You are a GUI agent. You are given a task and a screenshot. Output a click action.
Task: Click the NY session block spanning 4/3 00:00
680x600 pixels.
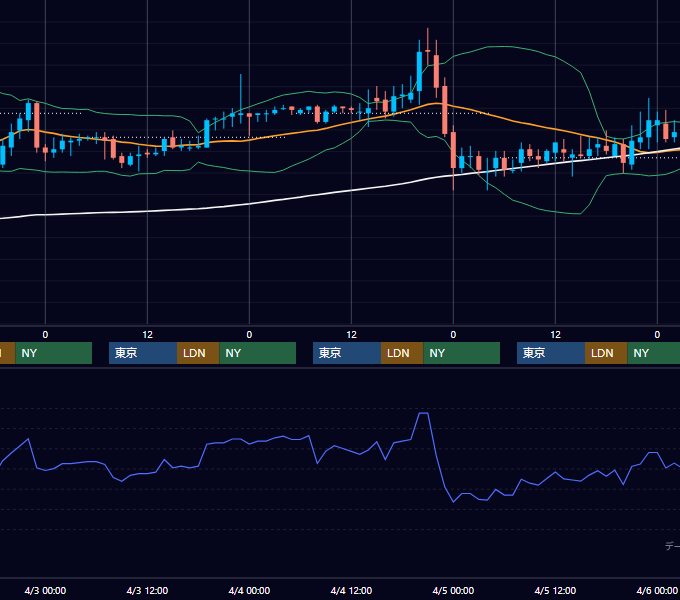point(54,353)
